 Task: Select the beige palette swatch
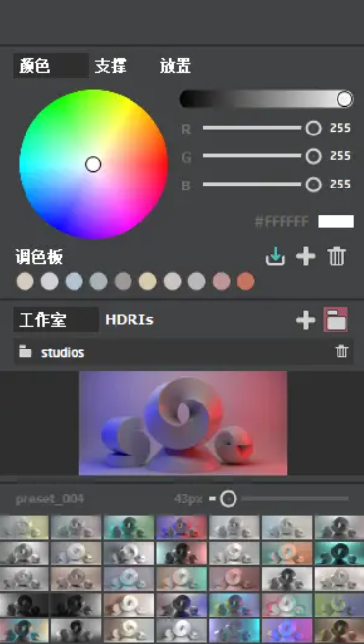26,282
